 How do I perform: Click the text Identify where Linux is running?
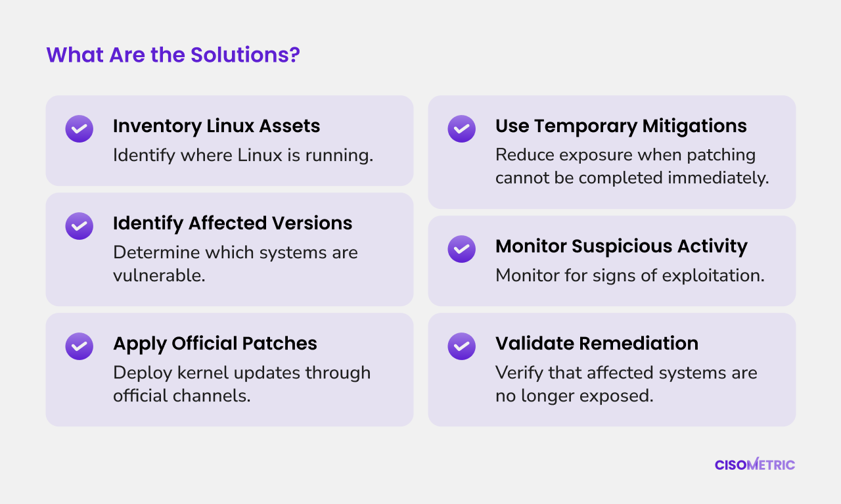pos(243,155)
